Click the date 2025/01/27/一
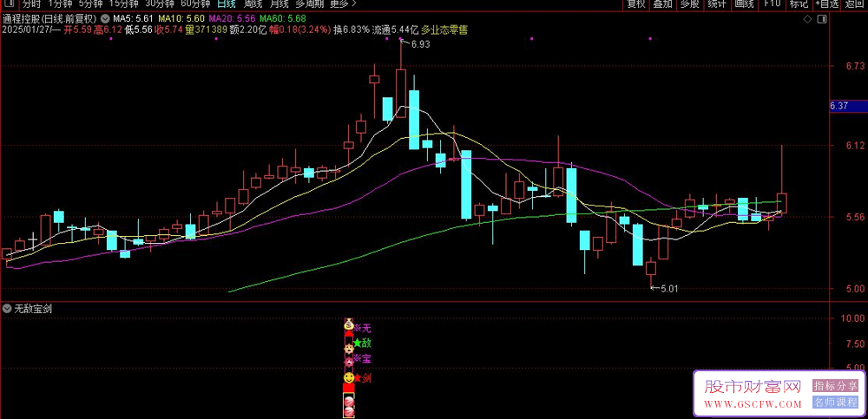868x419 pixels. tap(31, 29)
